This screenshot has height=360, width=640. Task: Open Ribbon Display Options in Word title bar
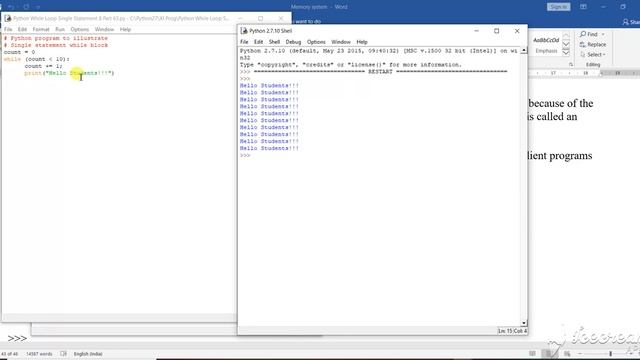point(583,7)
